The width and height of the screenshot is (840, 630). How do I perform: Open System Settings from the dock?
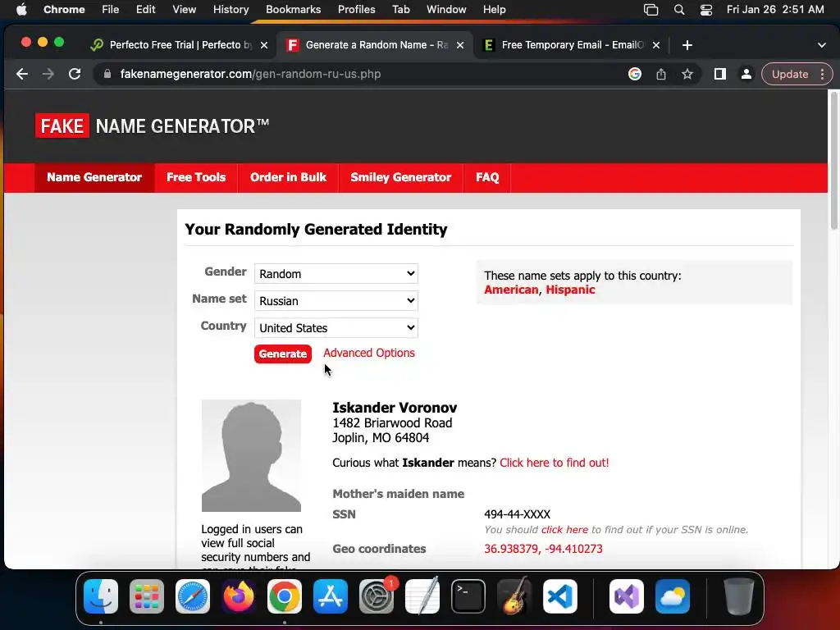coord(376,596)
